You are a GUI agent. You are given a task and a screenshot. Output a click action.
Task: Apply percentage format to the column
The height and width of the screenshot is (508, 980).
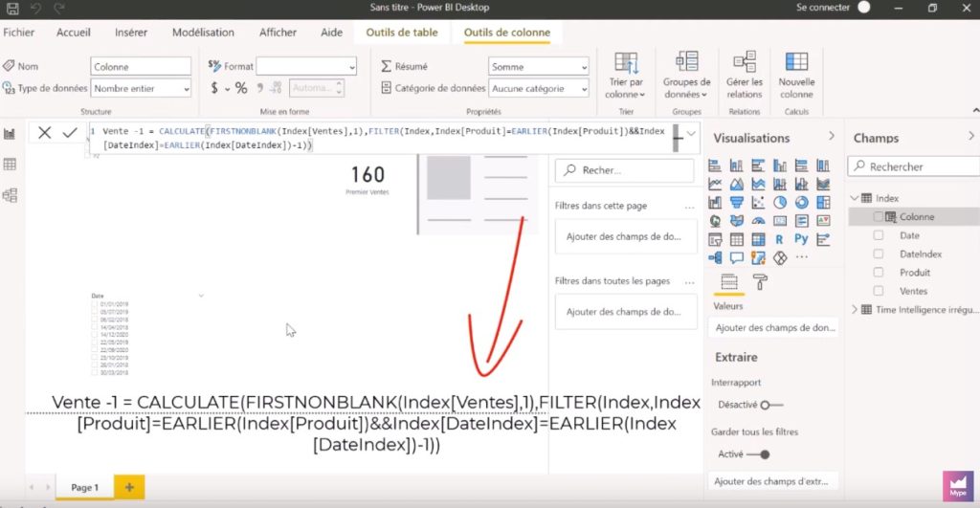(241, 88)
